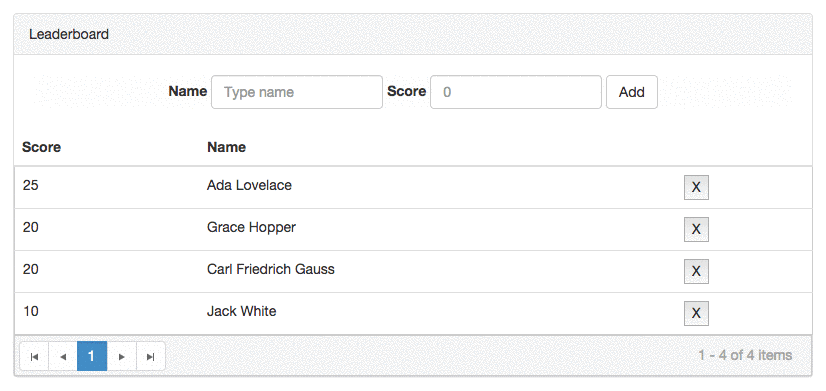826x391 pixels.
Task: Click the score 10 cell
Action: point(31,311)
